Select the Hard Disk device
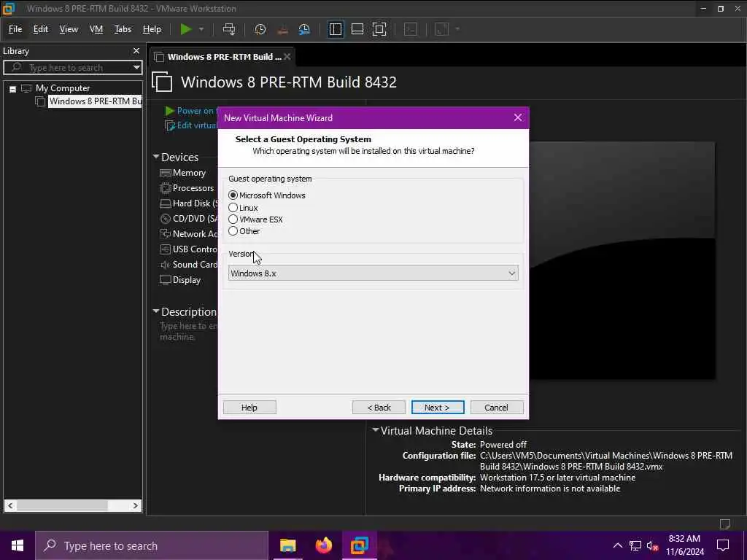The height and width of the screenshot is (560, 747). (189, 203)
